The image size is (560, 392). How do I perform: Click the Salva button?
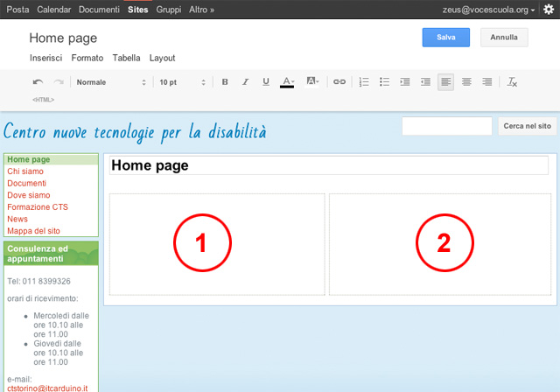pyautogui.click(x=445, y=38)
